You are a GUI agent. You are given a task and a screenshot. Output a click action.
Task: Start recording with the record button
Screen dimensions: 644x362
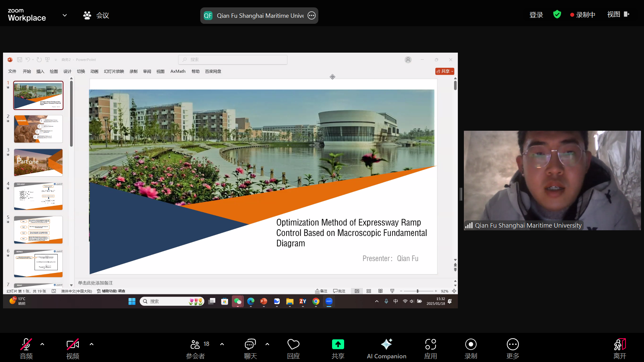pos(471,349)
